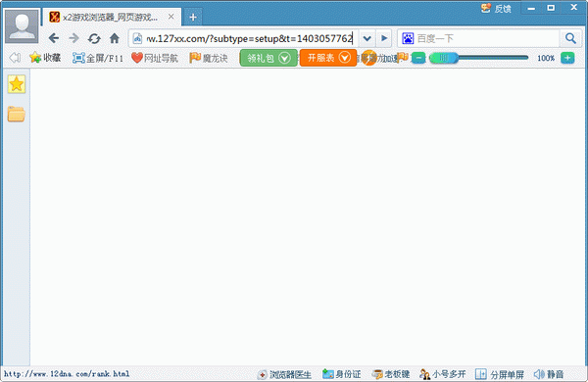Viewport: 588px width, 382px height.
Task: Click the 反馈 feedback button
Action: coord(496,8)
